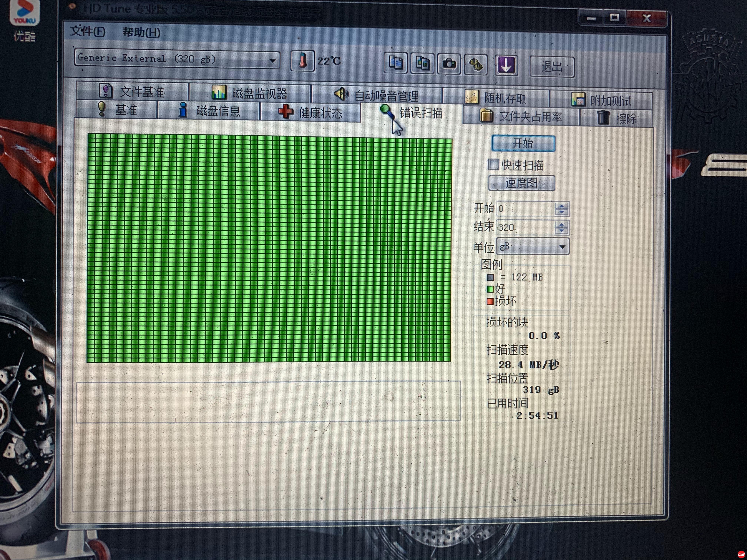Image resolution: width=747 pixels, height=560 pixels.
Task: Switch to the 磁盘信息 tab
Action: (209, 111)
